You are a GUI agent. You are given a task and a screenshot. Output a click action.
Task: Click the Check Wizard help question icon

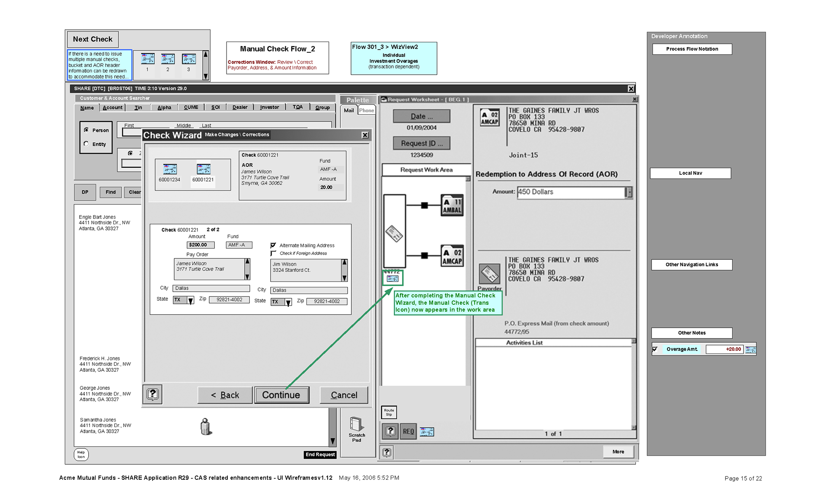[153, 394]
